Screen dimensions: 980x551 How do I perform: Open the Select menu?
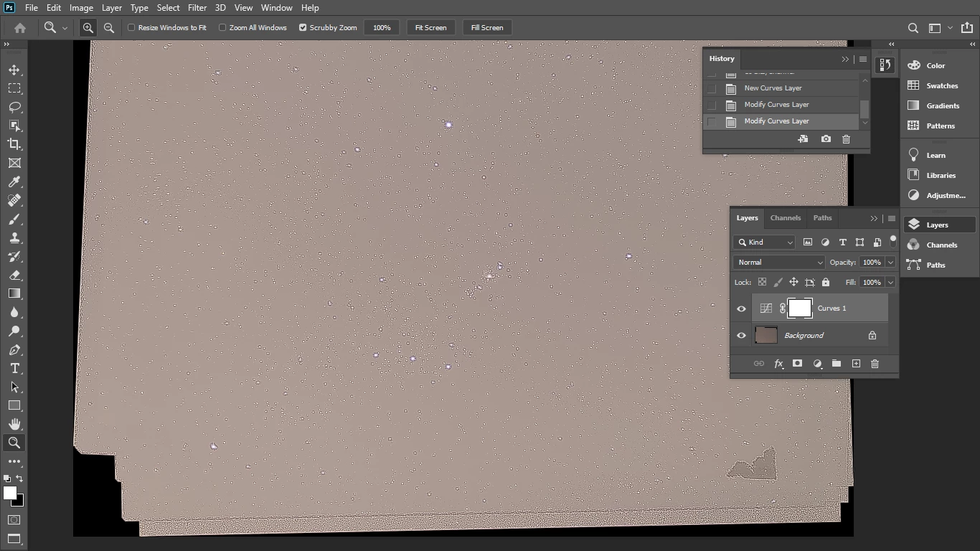168,8
